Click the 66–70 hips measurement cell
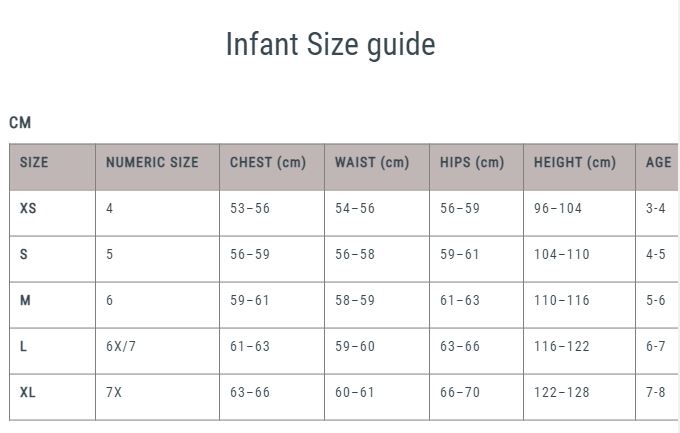680x433 pixels. point(460,392)
